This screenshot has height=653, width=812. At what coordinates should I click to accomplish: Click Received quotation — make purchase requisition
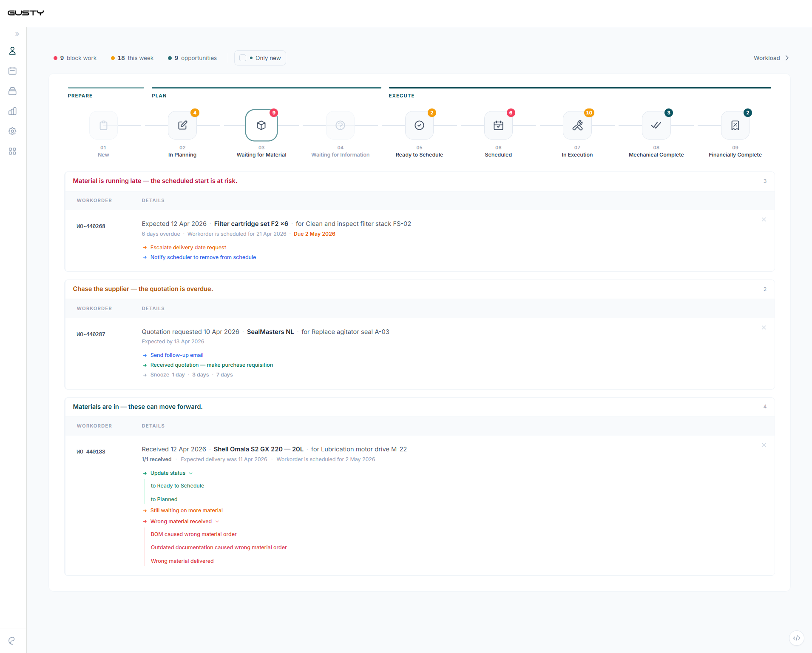click(x=211, y=365)
